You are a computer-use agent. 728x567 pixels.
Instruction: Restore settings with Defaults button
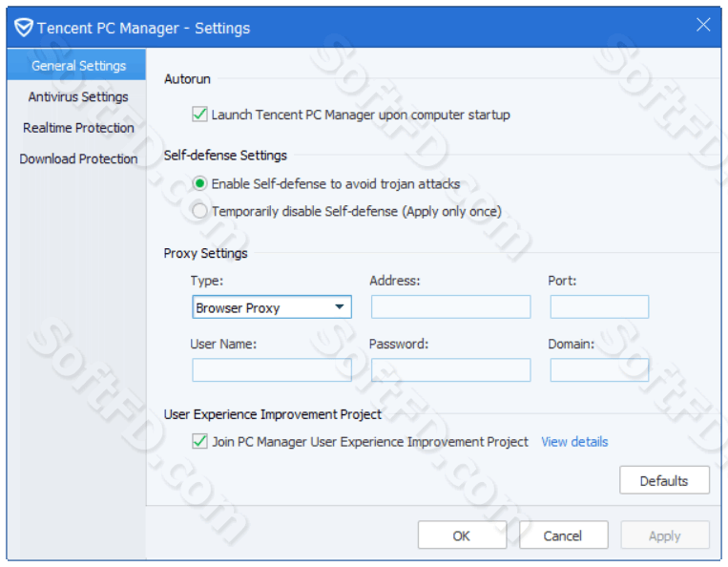664,480
